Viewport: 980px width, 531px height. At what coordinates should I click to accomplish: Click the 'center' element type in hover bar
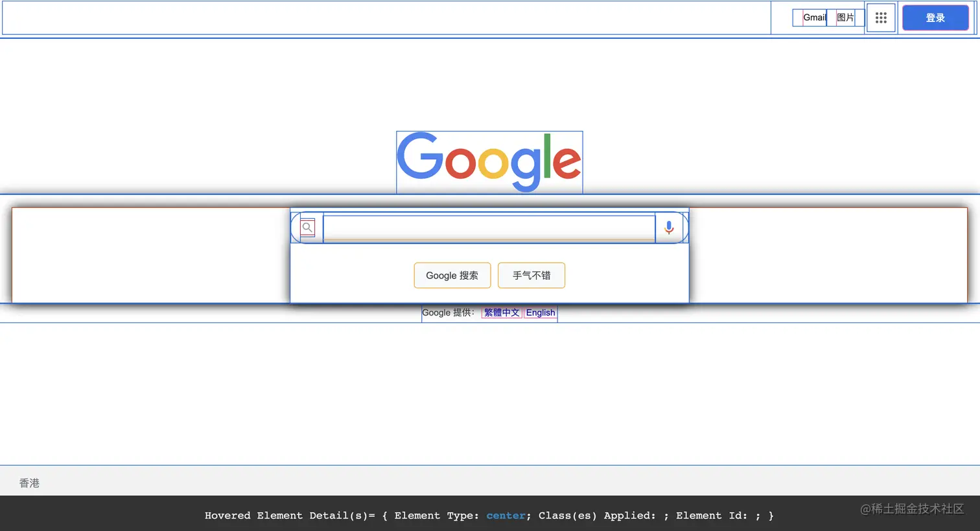click(506, 515)
